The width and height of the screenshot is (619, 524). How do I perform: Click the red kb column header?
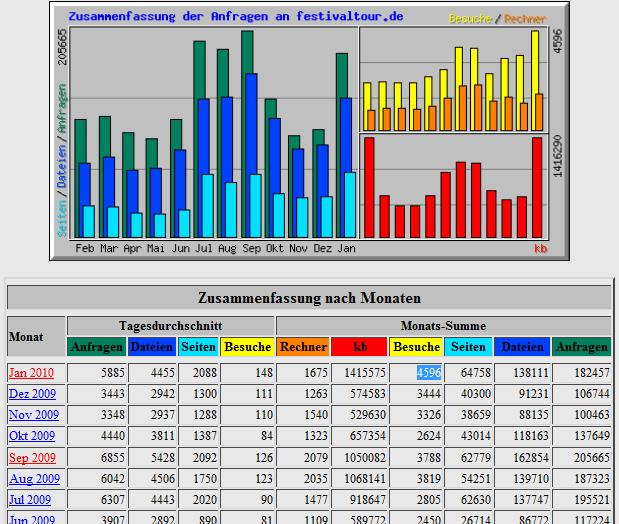(x=359, y=347)
